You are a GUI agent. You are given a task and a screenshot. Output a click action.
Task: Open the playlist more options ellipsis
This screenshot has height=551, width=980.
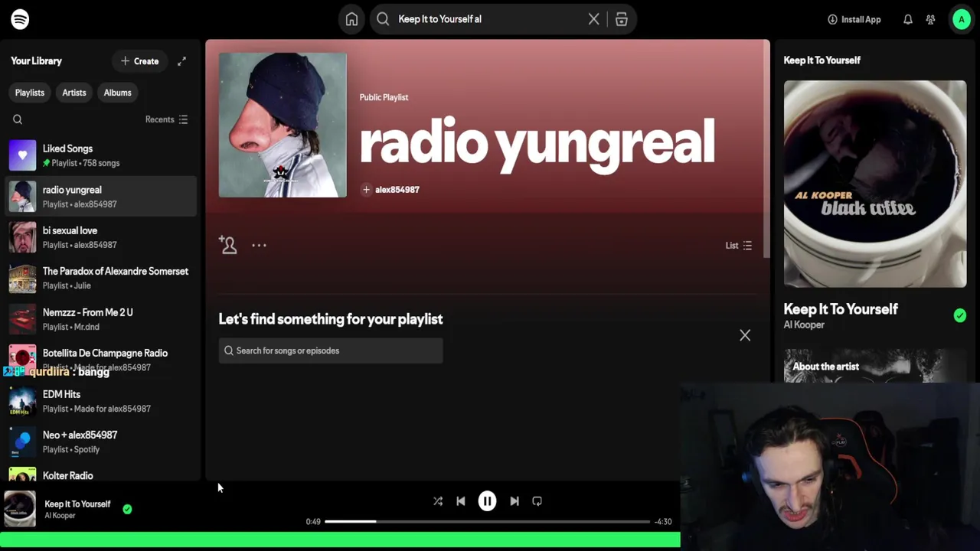pos(259,245)
